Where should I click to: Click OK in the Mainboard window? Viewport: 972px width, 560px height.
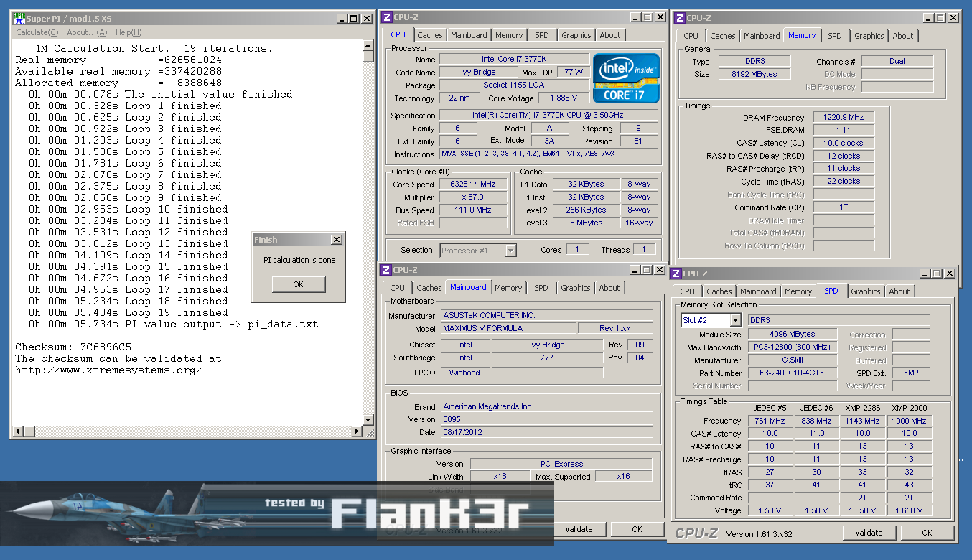637,529
